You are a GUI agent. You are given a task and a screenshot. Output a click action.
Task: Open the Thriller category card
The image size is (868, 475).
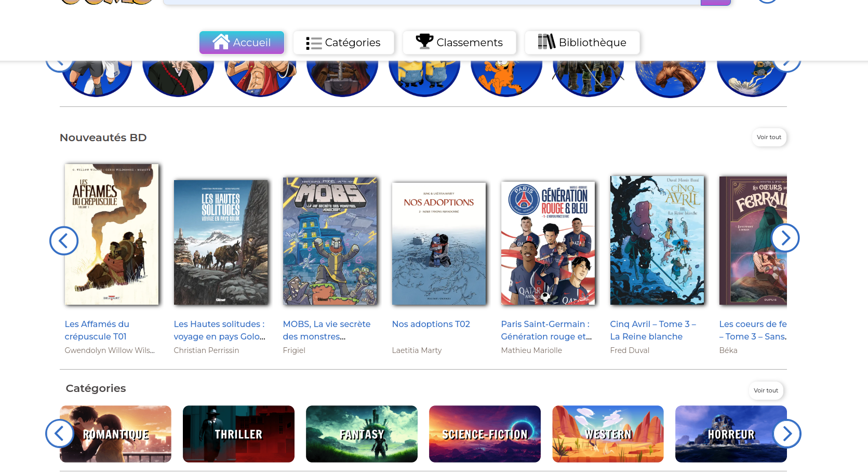pyautogui.click(x=238, y=434)
